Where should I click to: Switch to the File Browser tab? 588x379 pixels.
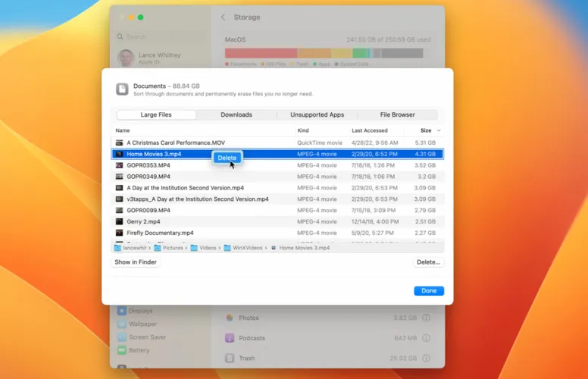point(397,114)
